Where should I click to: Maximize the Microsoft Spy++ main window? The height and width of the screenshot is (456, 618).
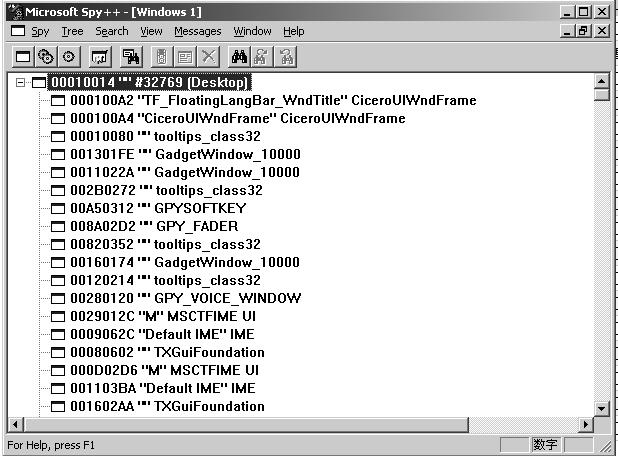tap(584, 12)
